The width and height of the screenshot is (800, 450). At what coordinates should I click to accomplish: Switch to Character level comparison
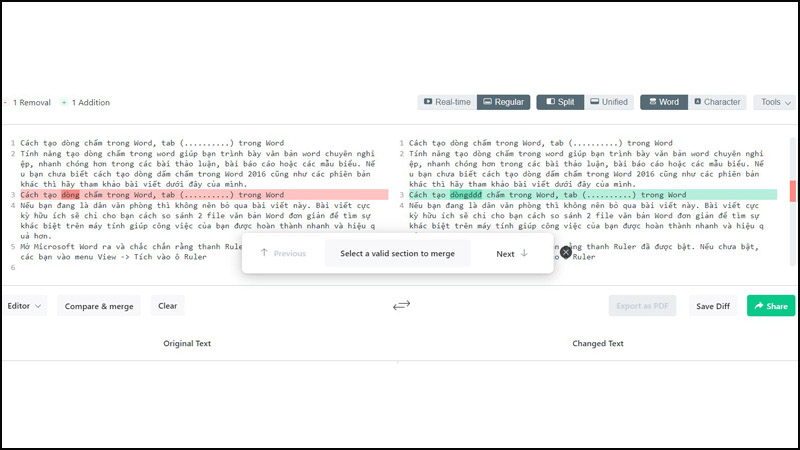pos(715,102)
